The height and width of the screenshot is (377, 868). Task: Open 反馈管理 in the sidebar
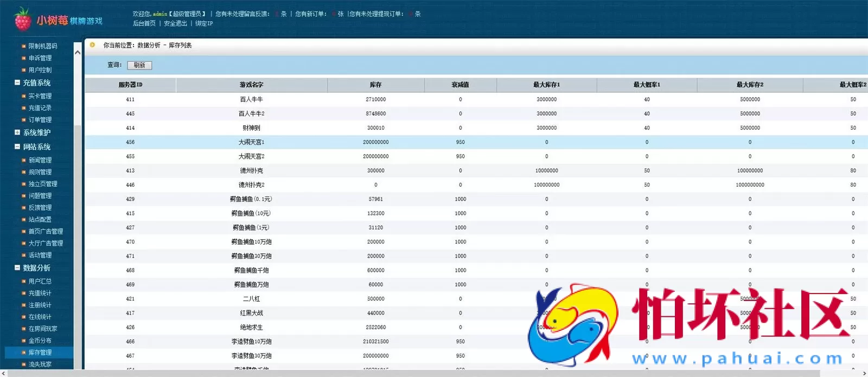[x=40, y=208]
